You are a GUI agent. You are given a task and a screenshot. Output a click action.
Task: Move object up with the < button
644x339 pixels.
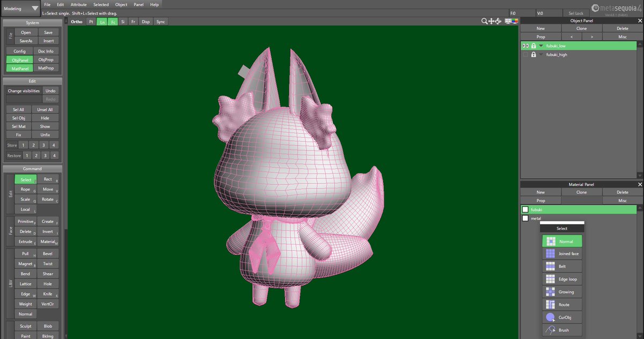tap(572, 37)
